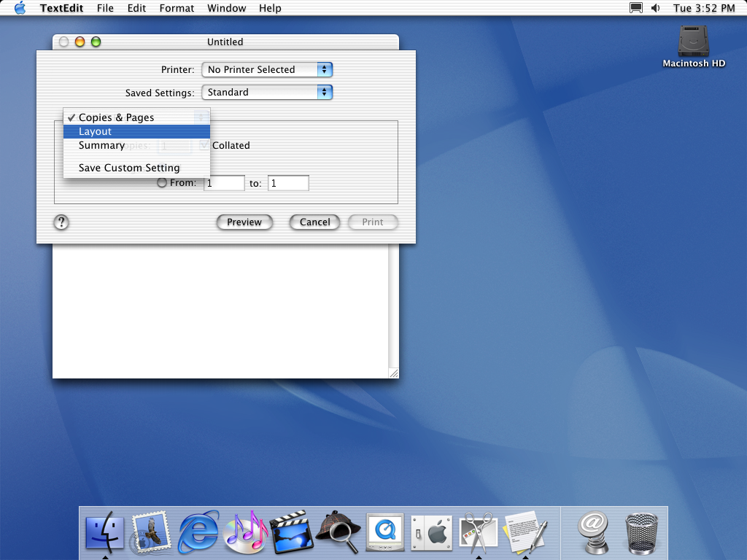
Task: Click the print dialog help button
Action: pos(61,222)
